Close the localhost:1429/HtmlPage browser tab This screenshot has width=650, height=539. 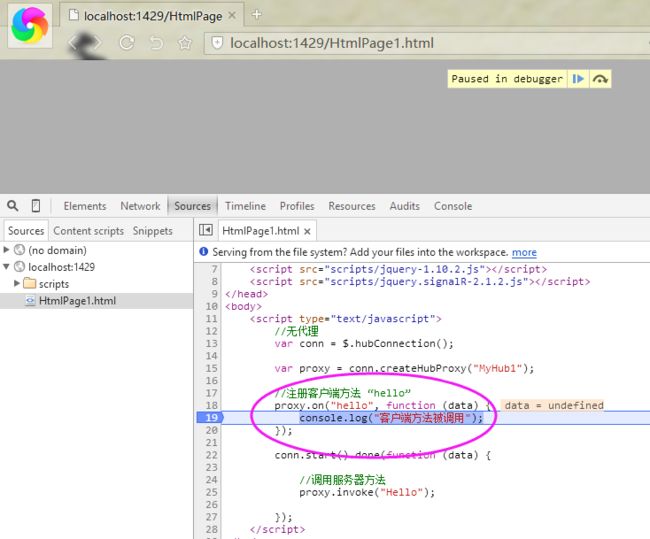[232, 16]
